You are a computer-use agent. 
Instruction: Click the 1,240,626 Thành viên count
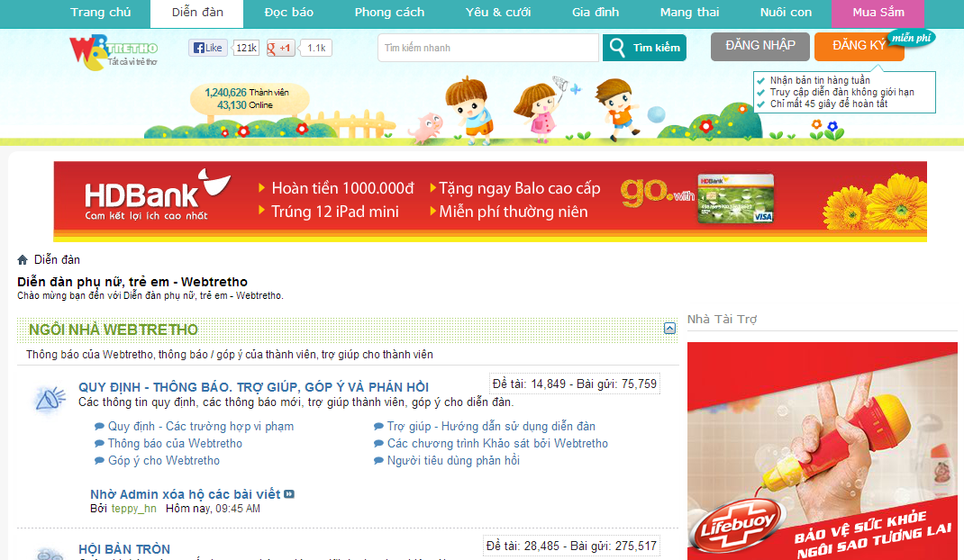(x=247, y=92)
